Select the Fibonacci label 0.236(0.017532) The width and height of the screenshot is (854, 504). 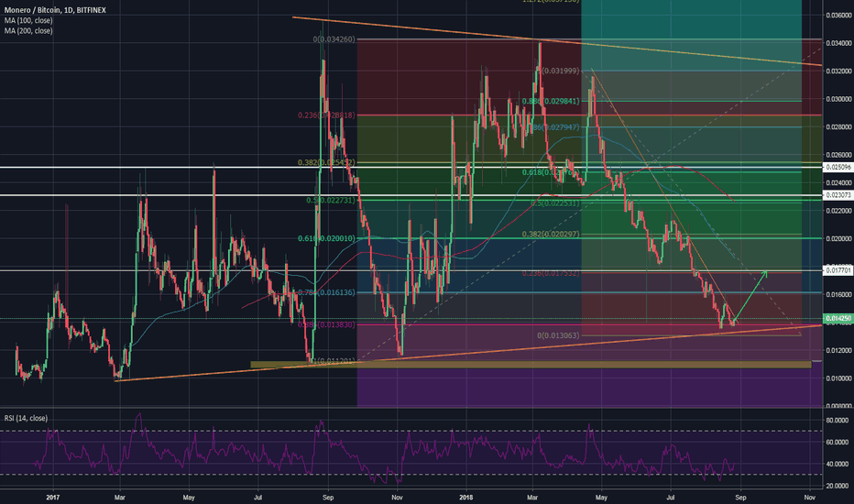tap(551, 273)
